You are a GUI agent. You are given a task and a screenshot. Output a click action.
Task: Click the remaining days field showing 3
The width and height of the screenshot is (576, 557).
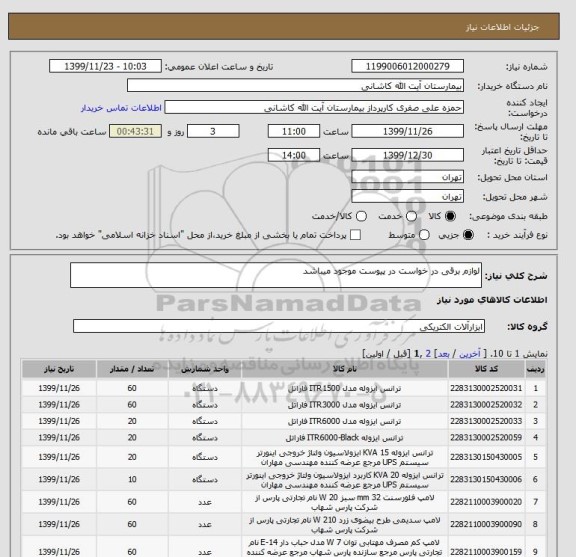click(213, 131)
